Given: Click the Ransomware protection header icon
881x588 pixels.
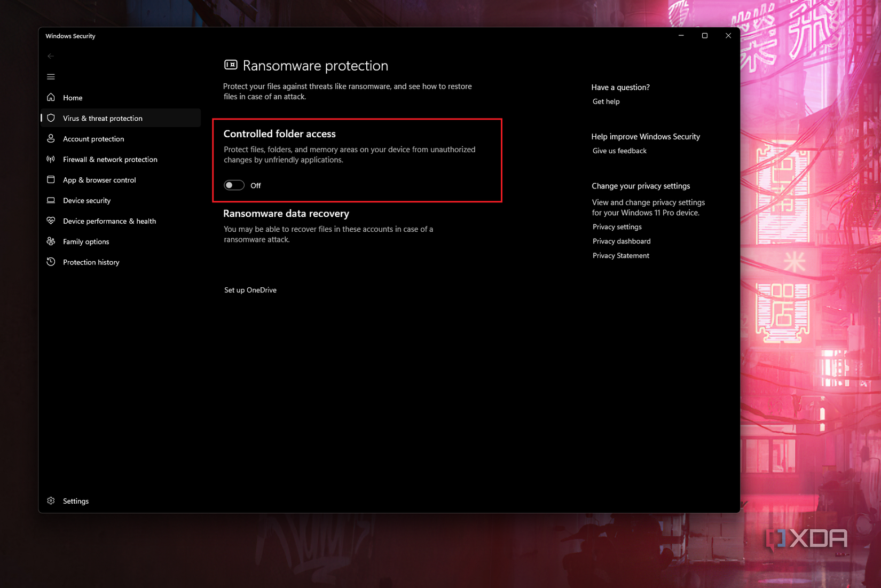Looking at the screenshot, I should pyautogui.click(x=231, y=65).
